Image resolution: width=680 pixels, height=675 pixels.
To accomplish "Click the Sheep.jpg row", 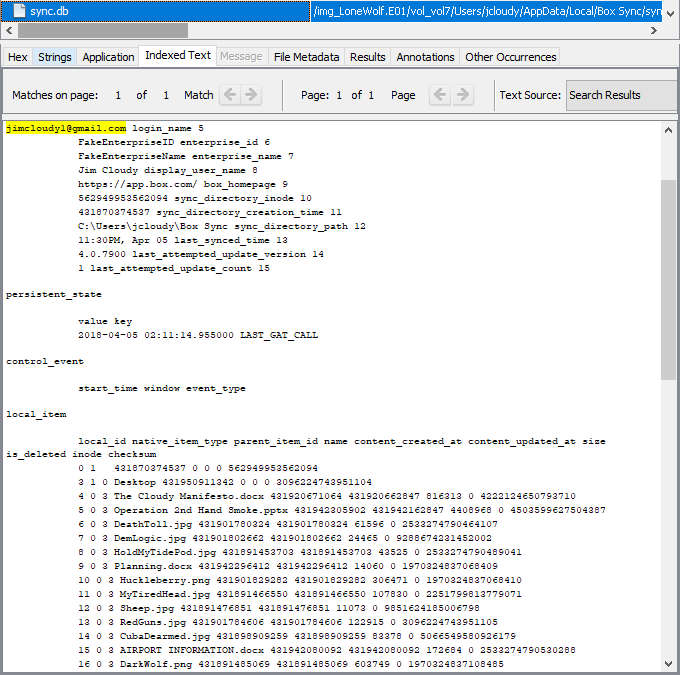I will click(x=279, y=608).
